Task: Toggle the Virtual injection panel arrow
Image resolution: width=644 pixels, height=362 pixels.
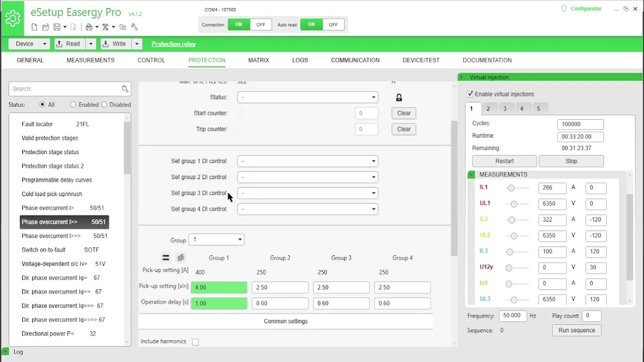Action: click(x=461, y=77)
